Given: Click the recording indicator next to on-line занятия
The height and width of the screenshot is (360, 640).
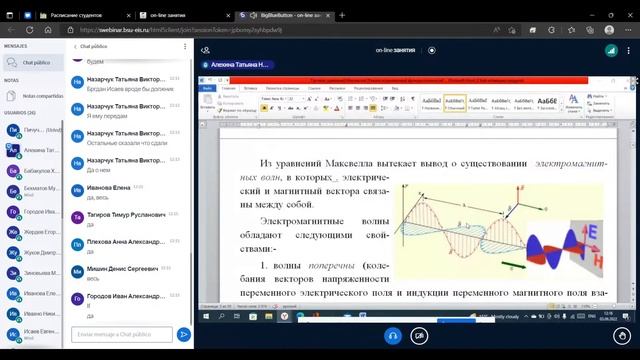Looking at the screenshot, I should tap(432, 50).
